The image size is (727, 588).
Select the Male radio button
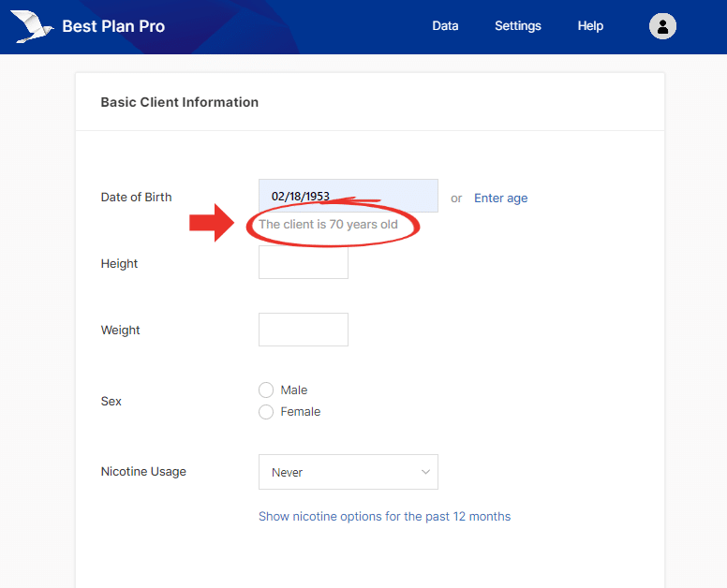[x=266, y=390]
